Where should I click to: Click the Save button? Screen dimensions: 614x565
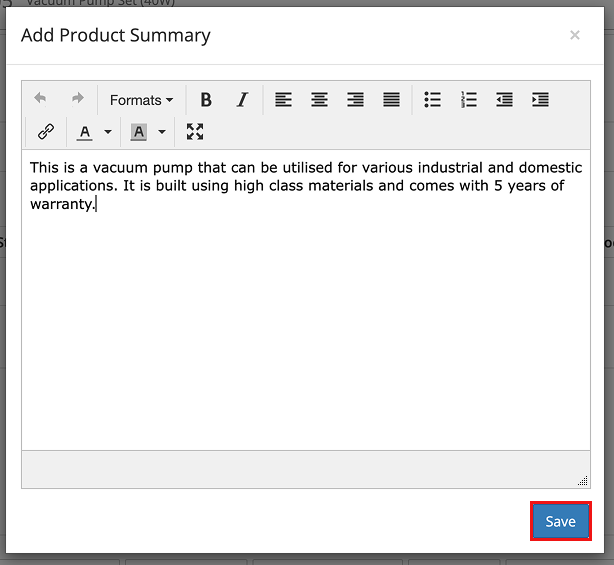point(560,521)
